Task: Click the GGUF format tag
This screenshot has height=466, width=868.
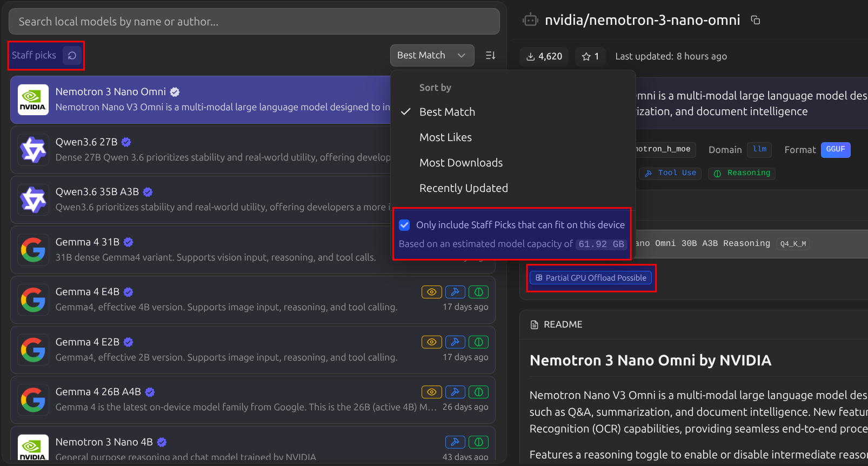Action: pyautogui.click(x=836, y=150)
